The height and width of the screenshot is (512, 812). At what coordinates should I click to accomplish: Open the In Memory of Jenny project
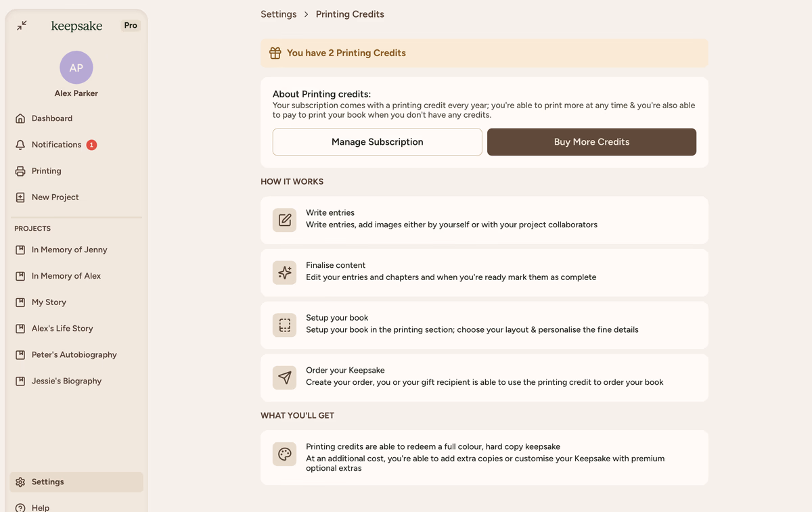point(69,250)
